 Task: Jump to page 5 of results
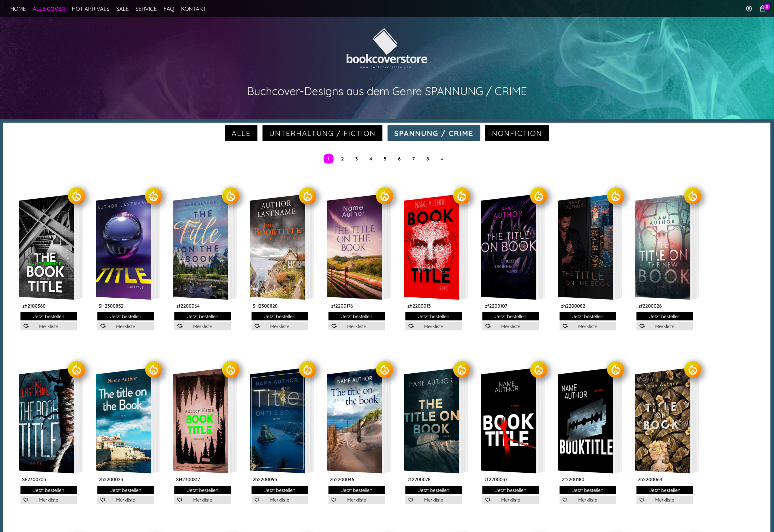coord(385,159)
